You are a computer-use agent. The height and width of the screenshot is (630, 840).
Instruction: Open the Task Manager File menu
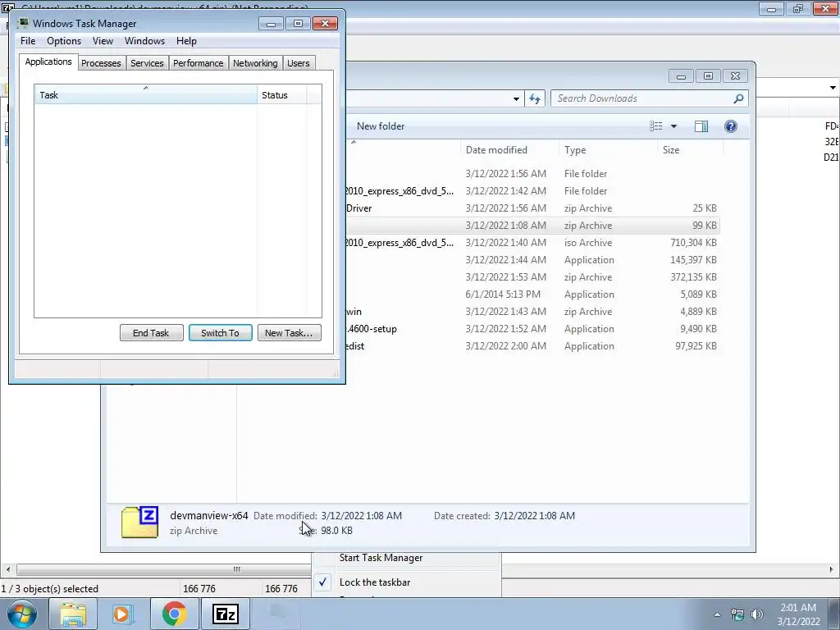coord(28,41)
